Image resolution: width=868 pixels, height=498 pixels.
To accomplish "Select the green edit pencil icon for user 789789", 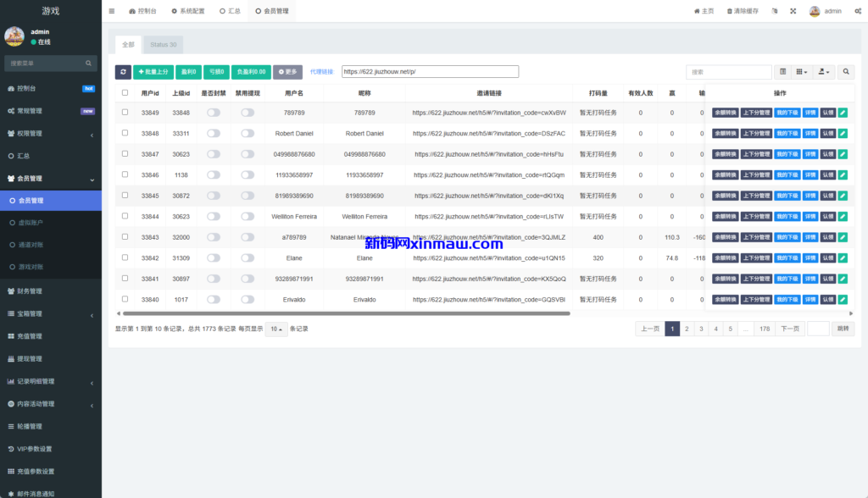I will pyautogui.click(x=842, y=112).
